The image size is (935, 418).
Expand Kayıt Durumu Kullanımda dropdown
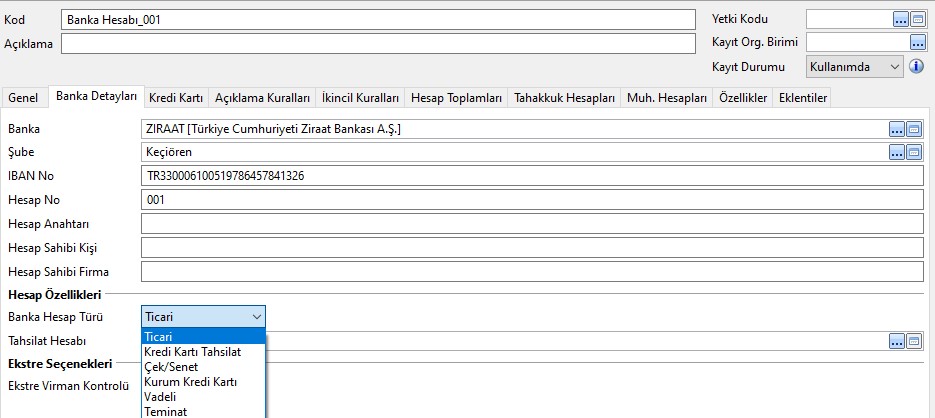coord(855,67)
